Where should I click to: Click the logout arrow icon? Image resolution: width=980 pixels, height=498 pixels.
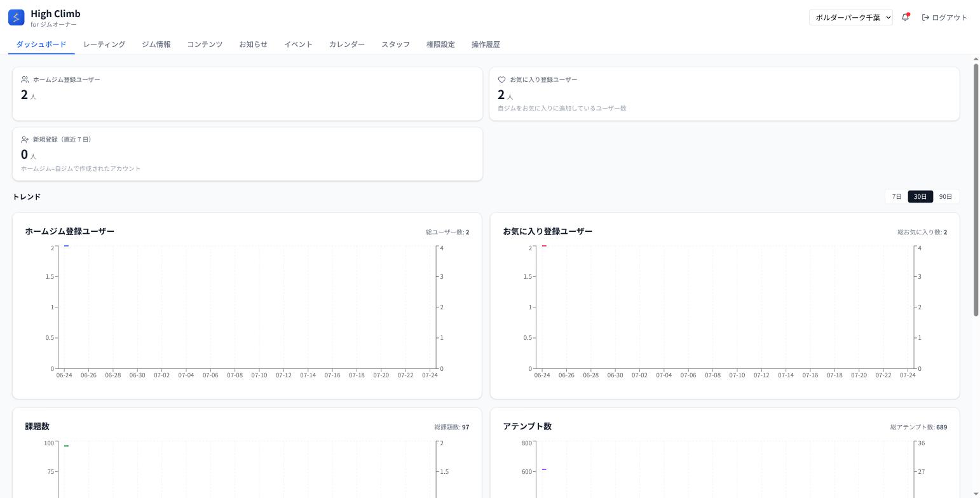pos(925,18)
